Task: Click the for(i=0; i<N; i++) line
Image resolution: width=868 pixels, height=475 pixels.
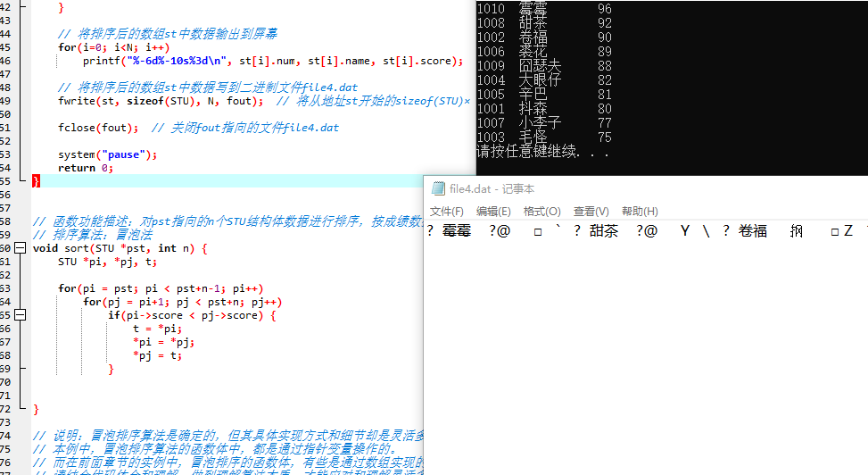Action: click(x=113, y=47)
